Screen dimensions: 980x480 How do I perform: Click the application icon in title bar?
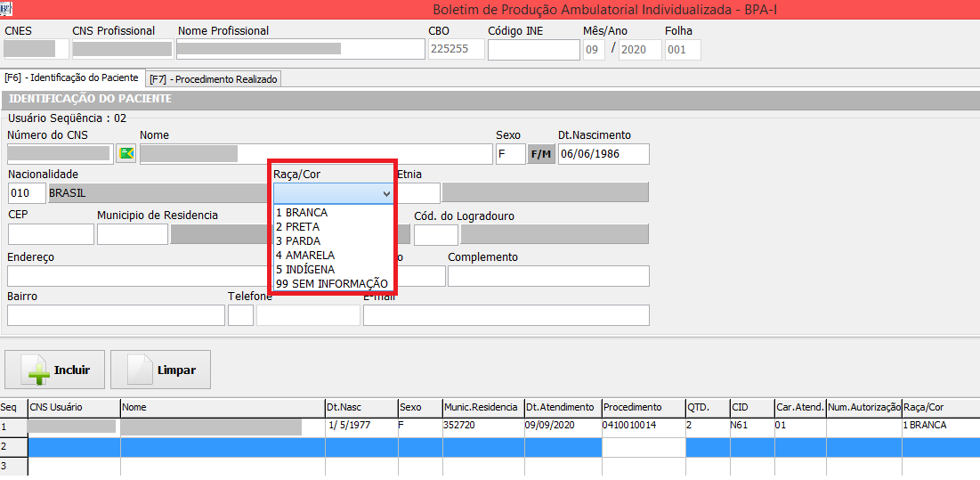[8, 8]
